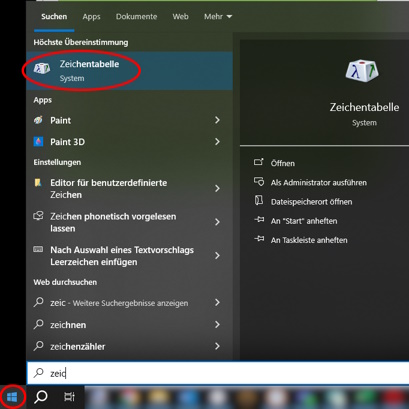Click the search icon beside zeichenzähler
409x409 pixels.
39,346
